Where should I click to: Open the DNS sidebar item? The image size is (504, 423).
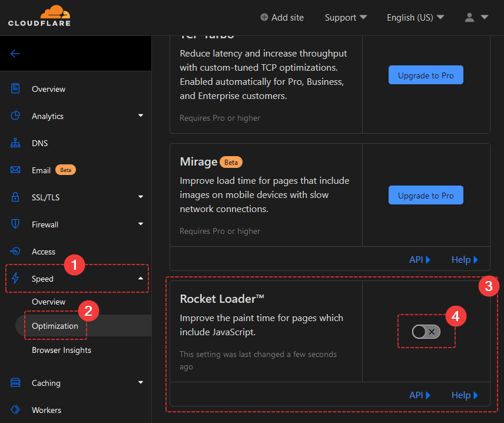click(40, 143)
